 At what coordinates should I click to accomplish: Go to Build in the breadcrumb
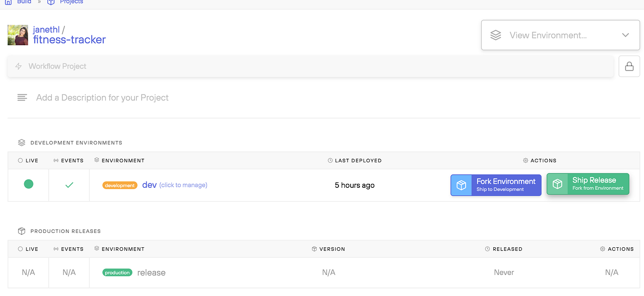(x=24, y=2)
